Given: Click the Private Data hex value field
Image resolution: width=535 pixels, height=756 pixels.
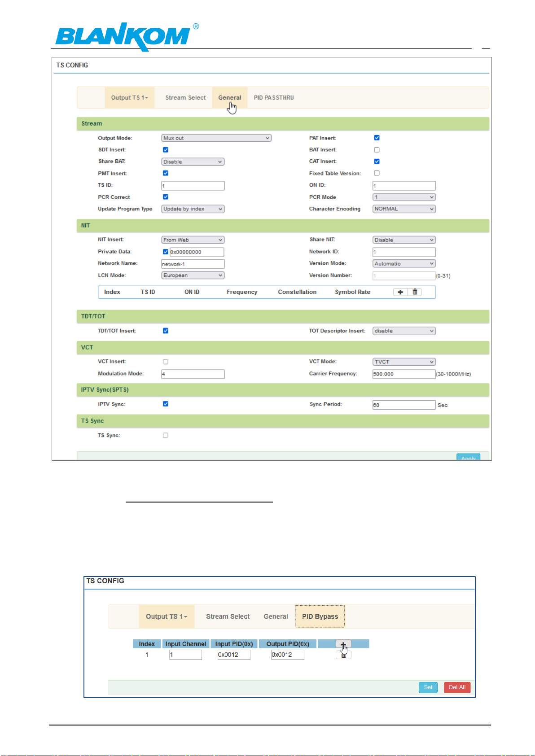Looking at the screenshot, I should click(197, 252).
